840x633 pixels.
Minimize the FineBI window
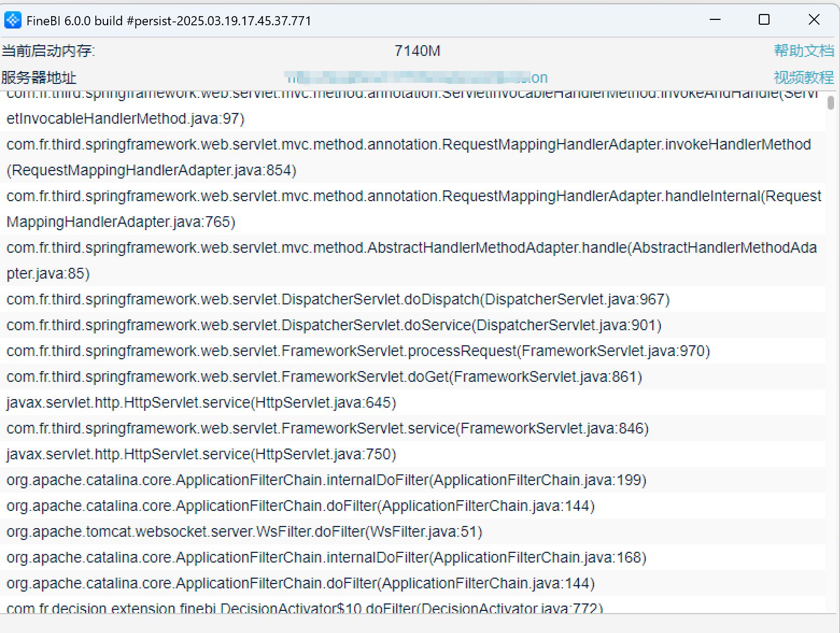pyautogui.click(x=715, y=20)
